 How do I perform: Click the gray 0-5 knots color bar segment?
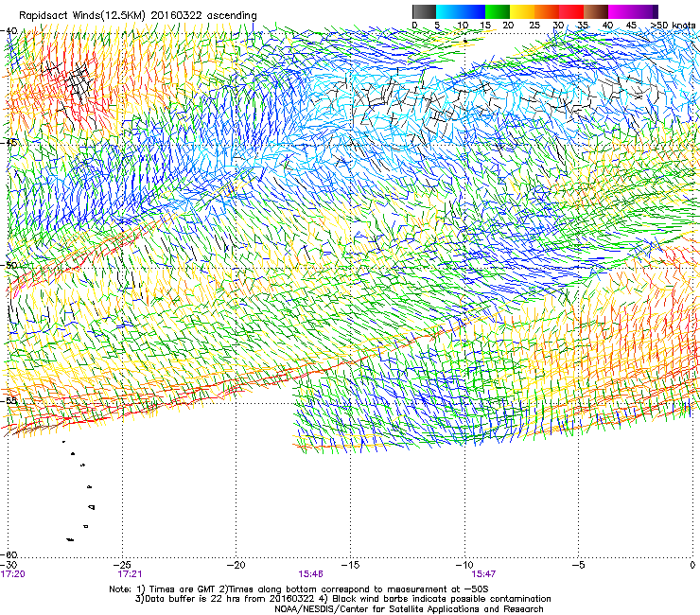tap(424, 11)
